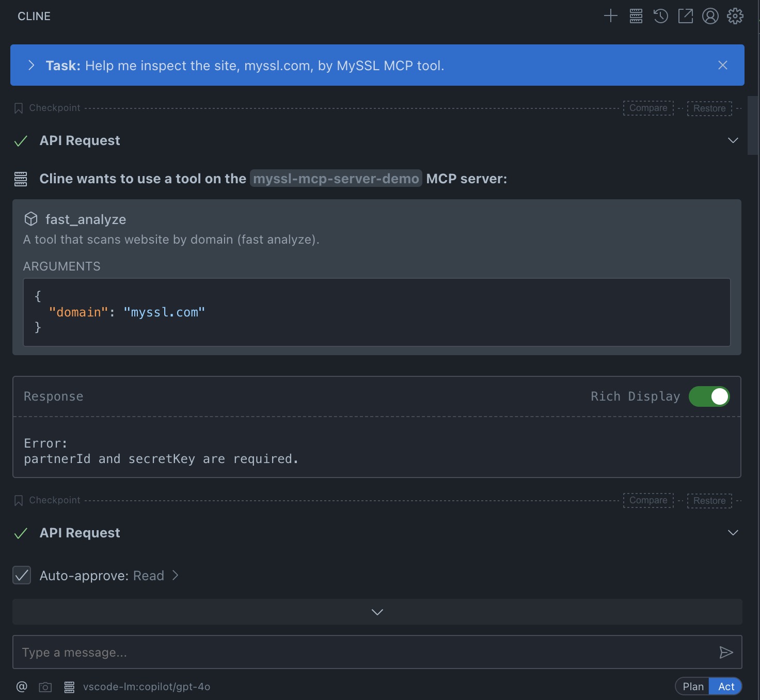Open MCP servers icon below the input
This screenshot has width=760, height=700.
tap(69, 687)
